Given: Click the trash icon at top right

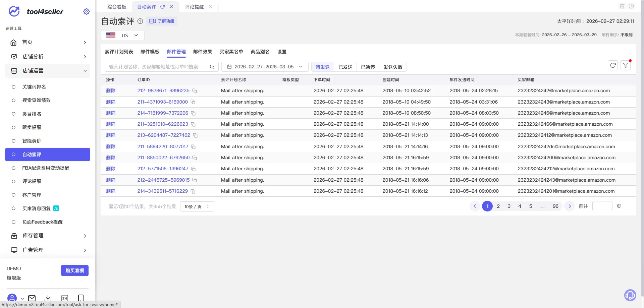Looking at the screenshot, I should tap(622, 6).
